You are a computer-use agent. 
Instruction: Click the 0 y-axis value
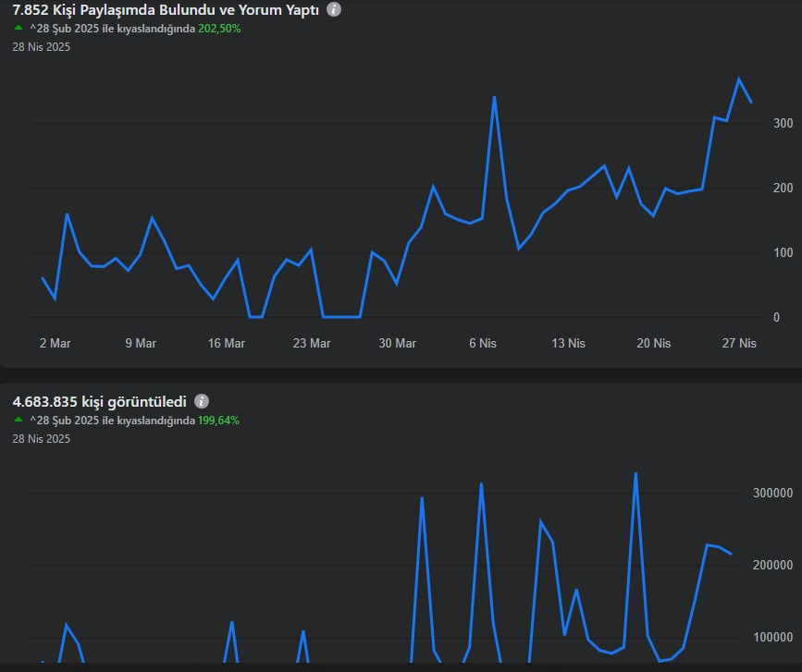click(x=776, y=317)
